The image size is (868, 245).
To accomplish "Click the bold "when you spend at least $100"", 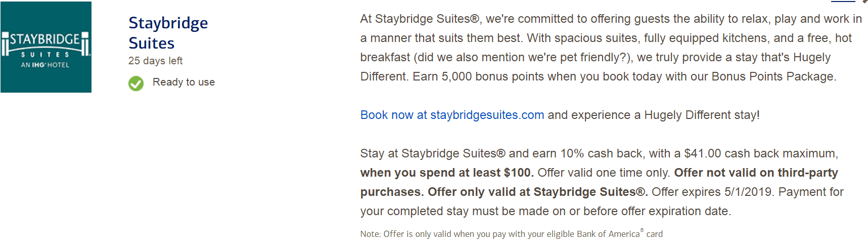I will coord(447,173).
